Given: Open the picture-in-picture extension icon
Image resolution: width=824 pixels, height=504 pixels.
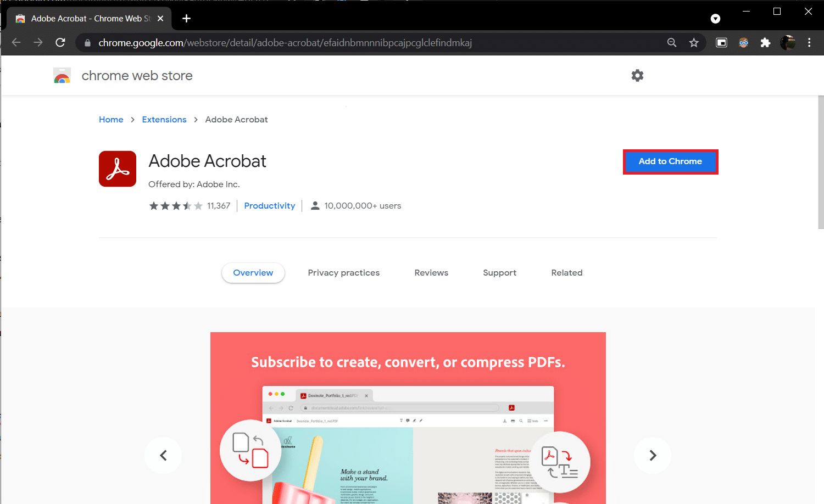Looking at the screenshot, I should [x=721, y=43].
